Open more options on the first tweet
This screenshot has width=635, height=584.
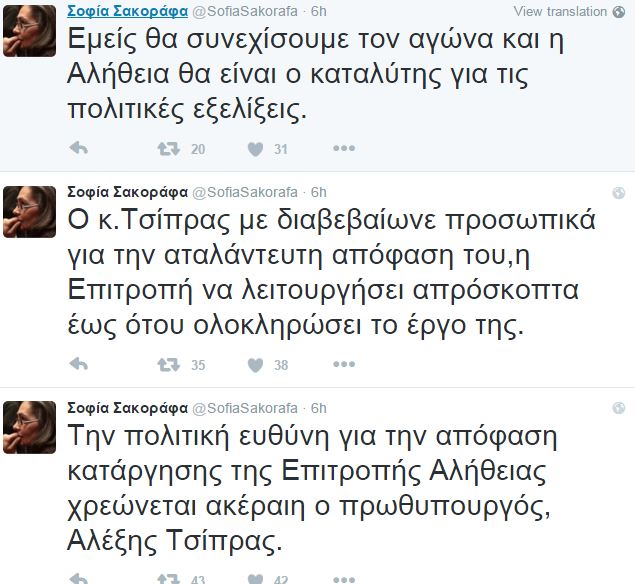pyautogui.click(x=343, y=149)
